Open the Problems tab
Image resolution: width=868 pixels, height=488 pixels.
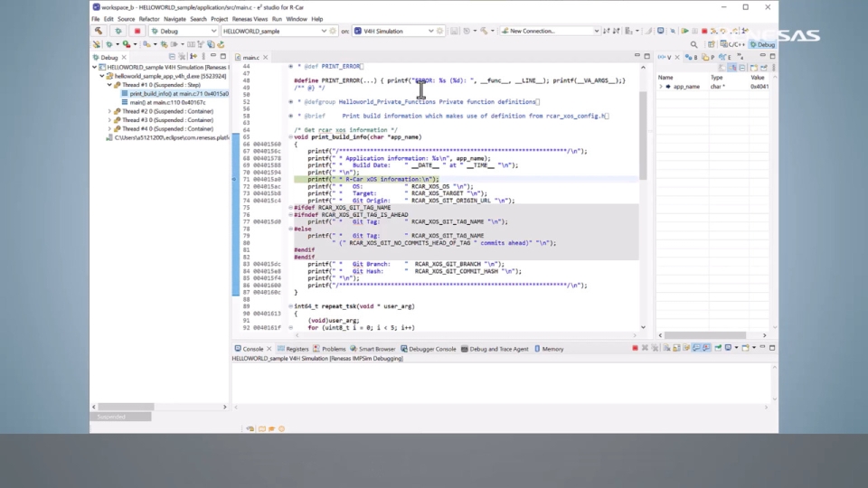coord(329,349)
